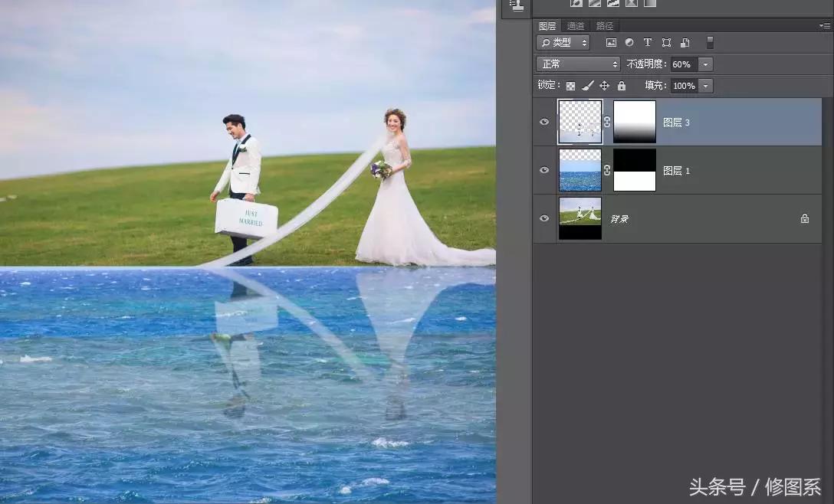Click the layer filter 类型 combo box
Image resolution: width=834 pixels, height=504 pixels.
tap(562, 42)
